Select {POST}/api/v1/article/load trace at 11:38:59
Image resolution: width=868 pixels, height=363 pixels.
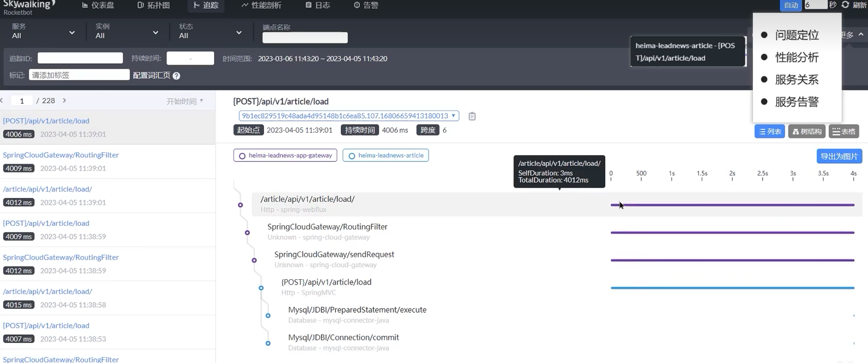click(x=108, y=230)
